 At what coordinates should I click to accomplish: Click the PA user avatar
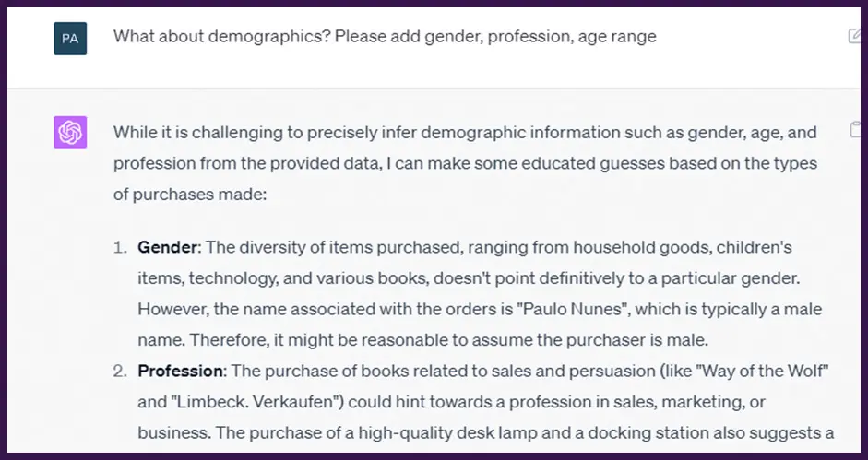70,38
